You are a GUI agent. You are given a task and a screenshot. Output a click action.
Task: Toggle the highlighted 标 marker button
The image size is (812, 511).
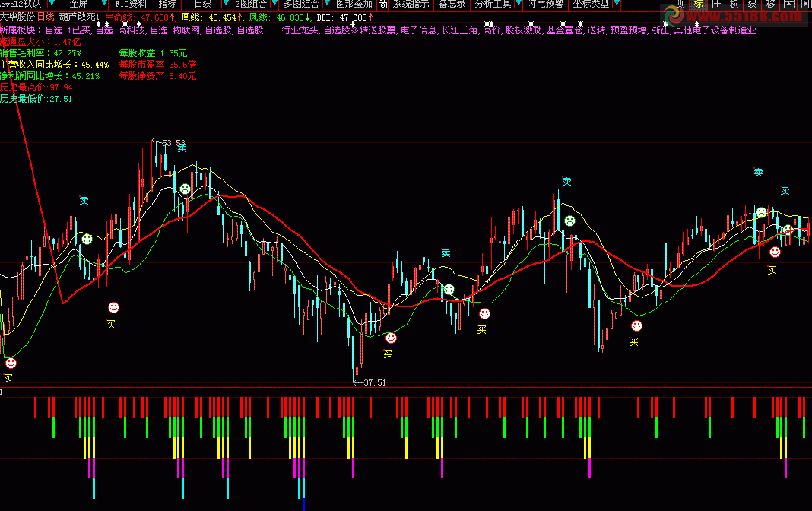698,4
